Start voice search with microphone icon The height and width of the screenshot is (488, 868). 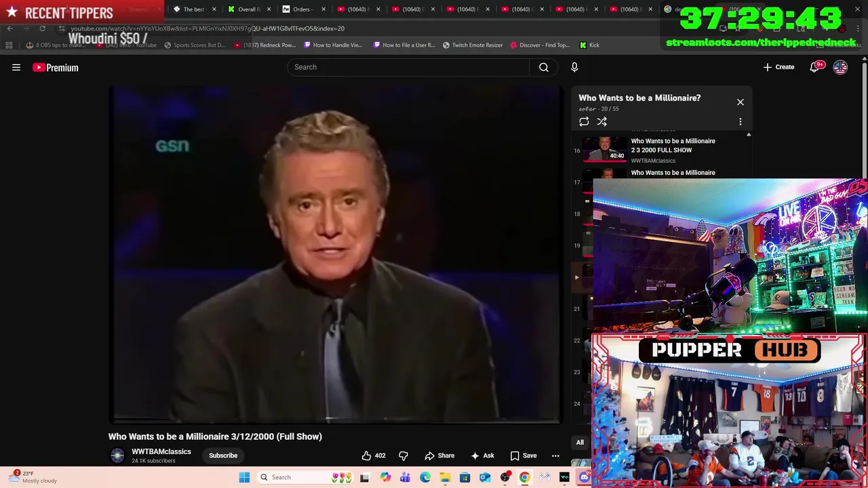click(574, 67)
